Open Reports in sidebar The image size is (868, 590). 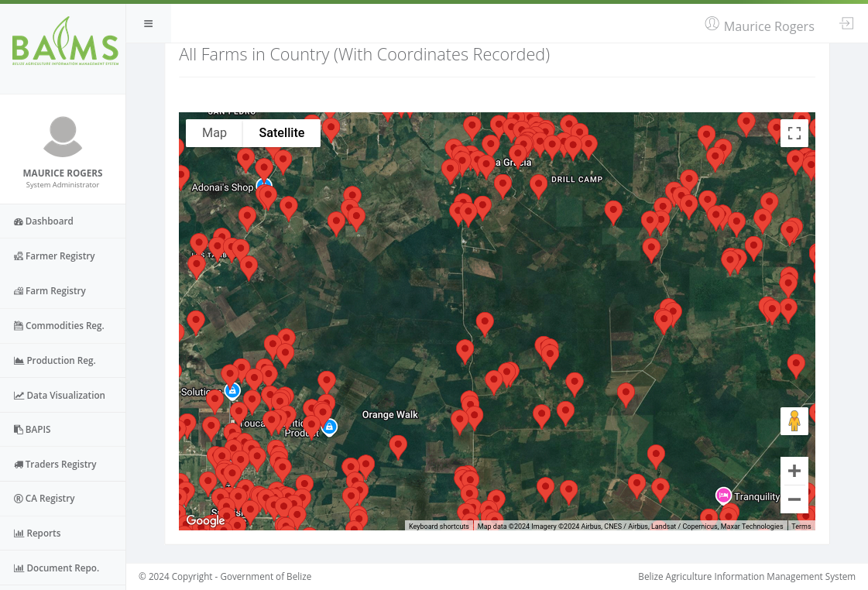(x=63, y=533)
